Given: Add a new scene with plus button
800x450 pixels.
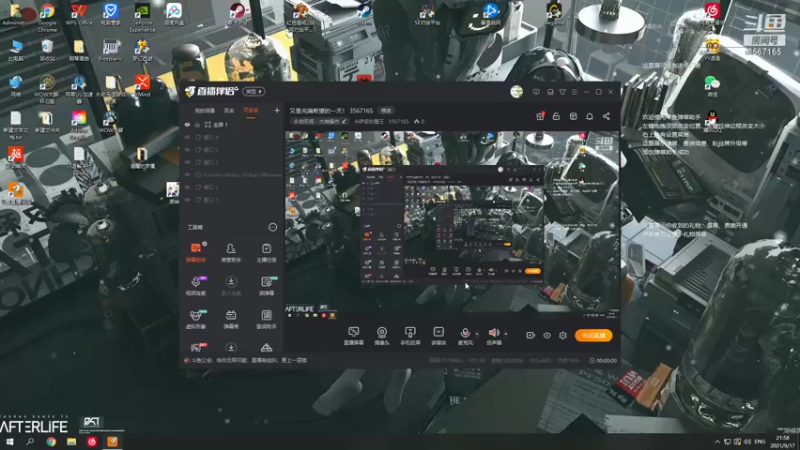Looking at the screenshot, I should coord(277,110).
